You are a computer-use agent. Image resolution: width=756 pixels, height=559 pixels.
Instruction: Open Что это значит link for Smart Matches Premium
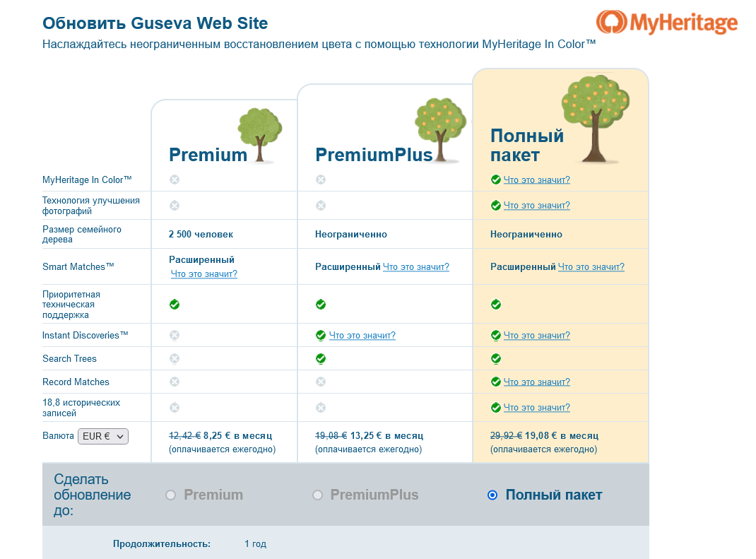click(x=204, y=273)
